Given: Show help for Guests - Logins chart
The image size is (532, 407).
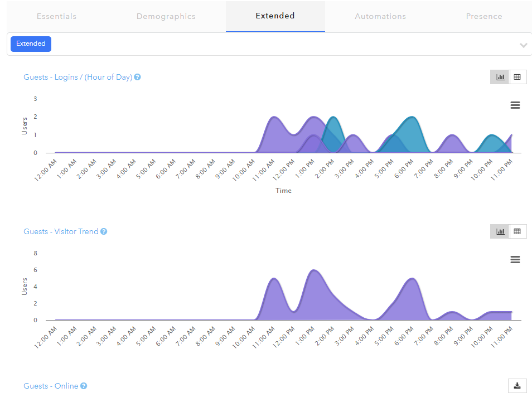Looking at the screenshot, I should click(x=137, y=77).
